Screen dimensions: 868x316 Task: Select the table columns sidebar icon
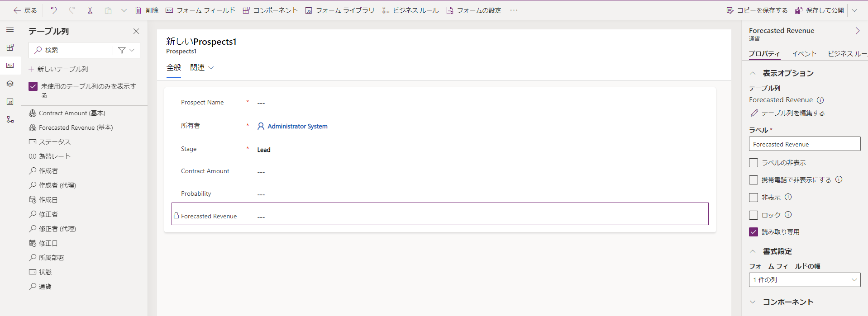[x=10, y=66]
